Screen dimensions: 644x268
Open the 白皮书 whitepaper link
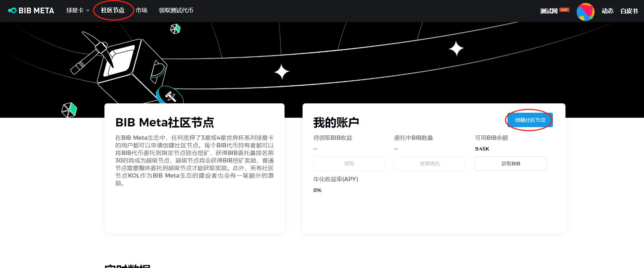pyautogui.click(x=629, y=11)
